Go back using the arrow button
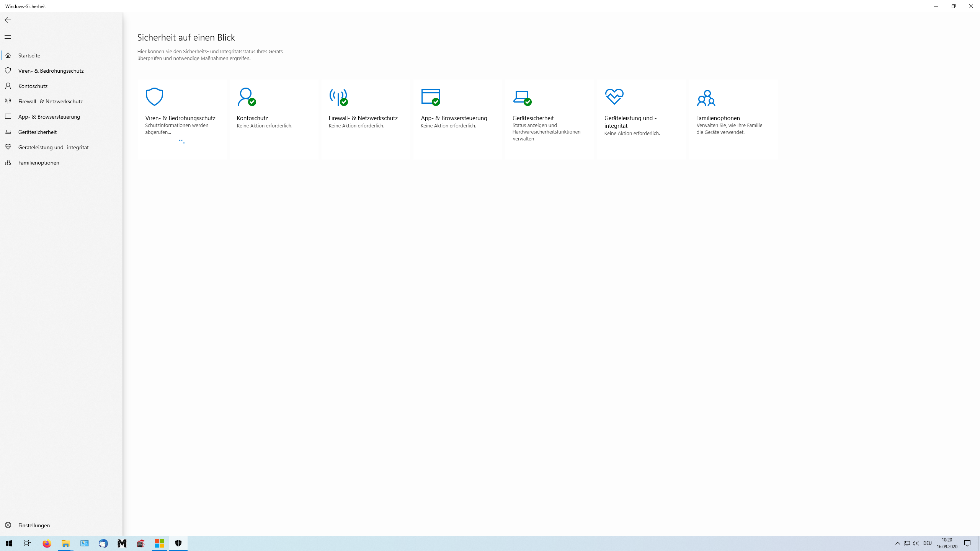This screenshot has height=551, width=980. 8,20
